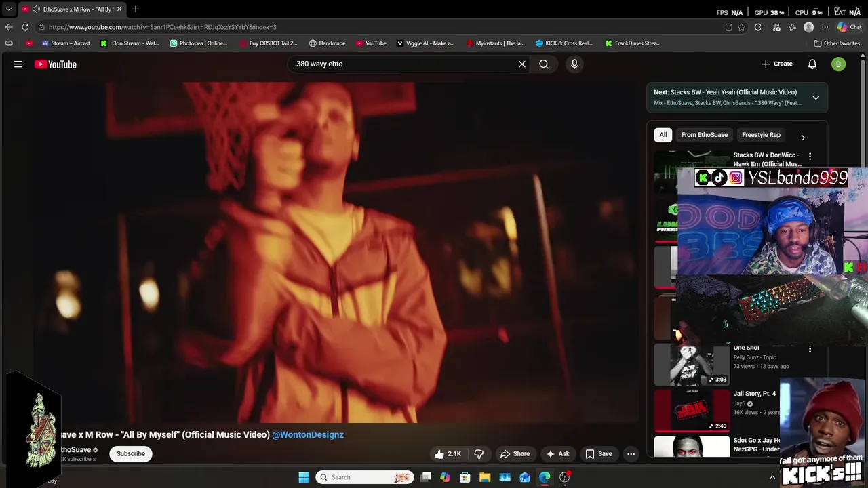Click the Windows taskbar search box

click(x=365, y=477)
